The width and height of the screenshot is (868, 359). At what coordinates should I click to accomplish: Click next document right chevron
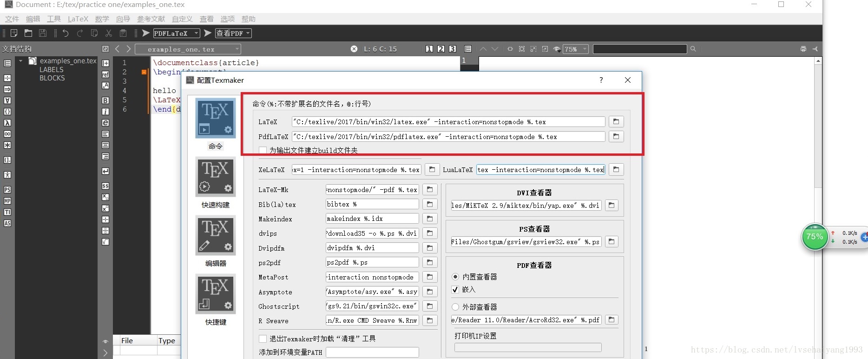click(x=129, y=49)
